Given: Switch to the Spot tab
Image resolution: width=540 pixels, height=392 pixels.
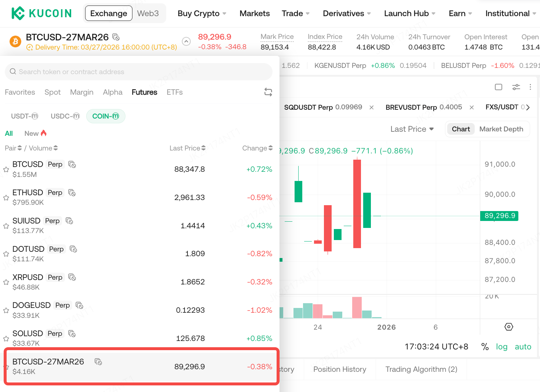Looking at the screenshot, I should tap(52, 92).
